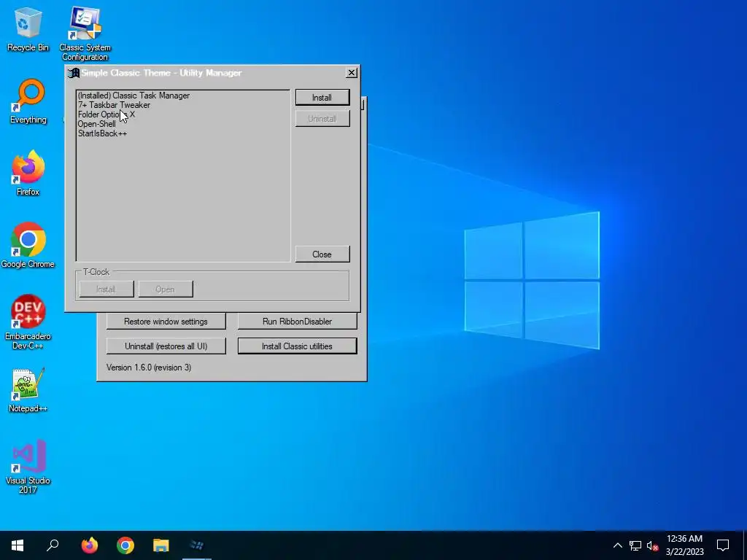747x560 pixels.
Task: Open Visual Studio 2017 desktop shortcut
Action: pyautogui.click(x=28, y=467)
